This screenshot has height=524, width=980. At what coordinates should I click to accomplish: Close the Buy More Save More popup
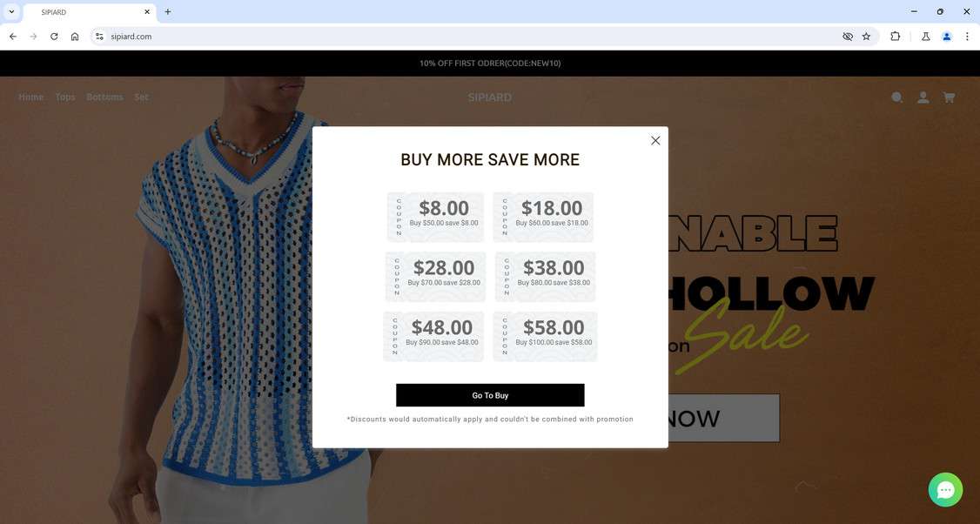(655, 141)
